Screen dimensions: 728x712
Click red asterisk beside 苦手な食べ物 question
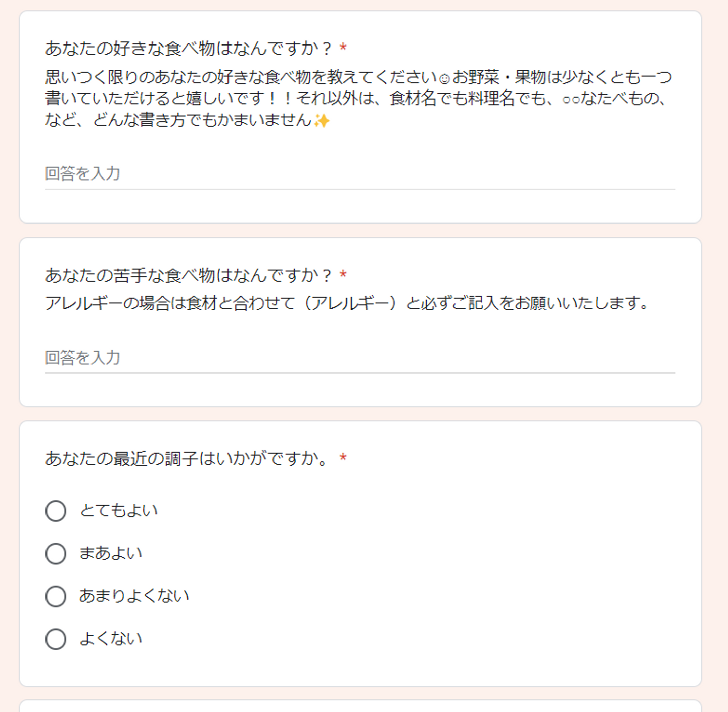pos(343,275)
